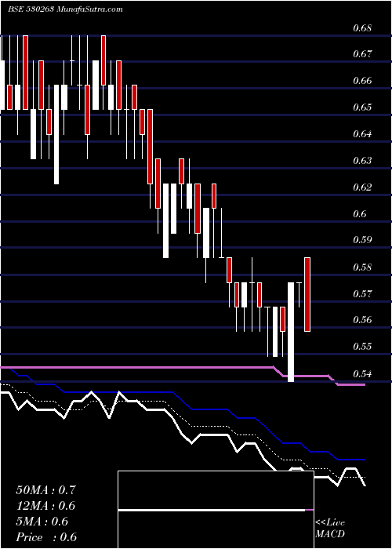Click the <<Live MACD label
This screenshot has height=549, width=392.
coord(330,529)
